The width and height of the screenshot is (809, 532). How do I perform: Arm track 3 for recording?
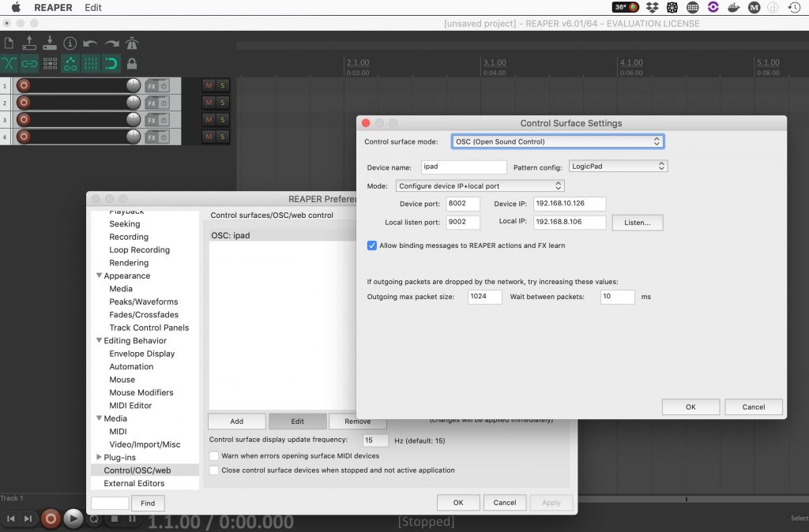(x=23, y=120)
